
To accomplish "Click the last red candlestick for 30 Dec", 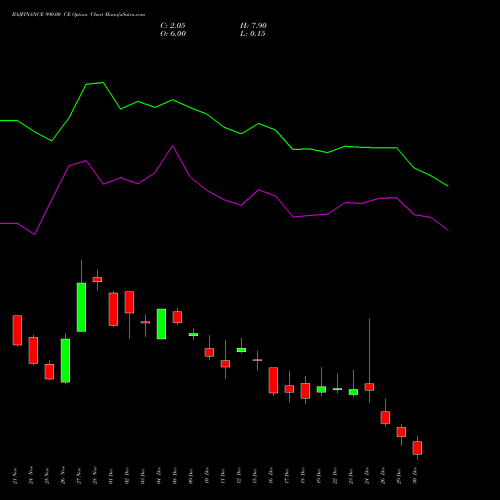I will point(417,448).
